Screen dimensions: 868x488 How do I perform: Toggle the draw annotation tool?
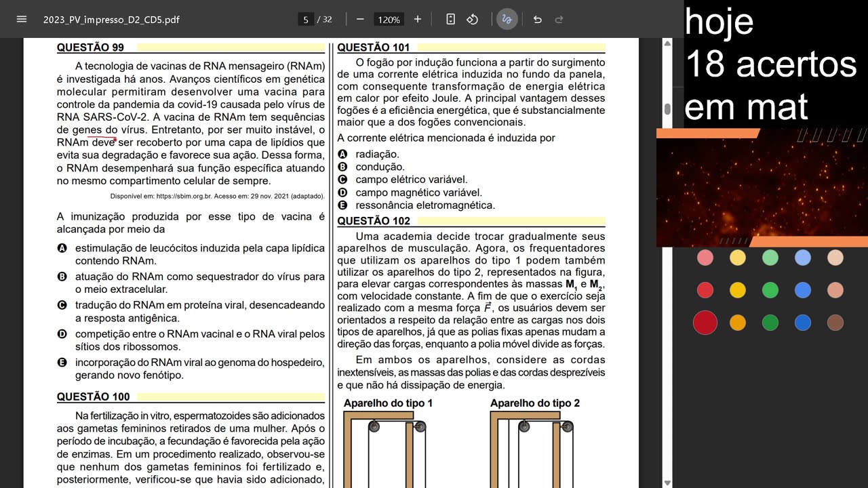click(x=506, y=19)
